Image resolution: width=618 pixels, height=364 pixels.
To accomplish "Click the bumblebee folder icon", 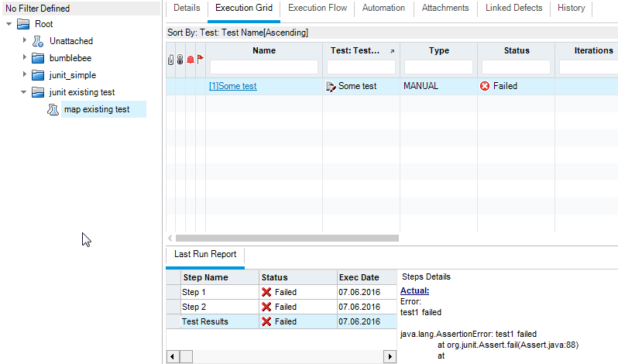I will pos(38,58).
